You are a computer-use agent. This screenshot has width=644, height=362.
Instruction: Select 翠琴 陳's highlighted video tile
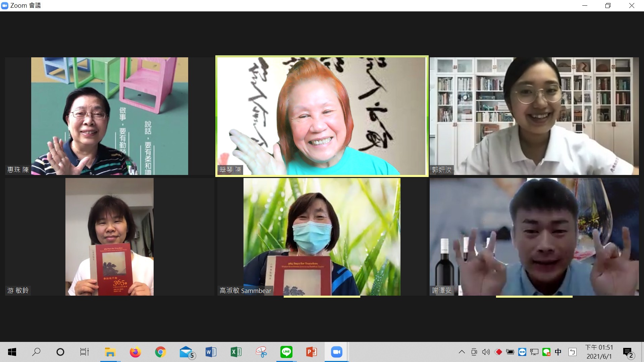coord(322,116)
